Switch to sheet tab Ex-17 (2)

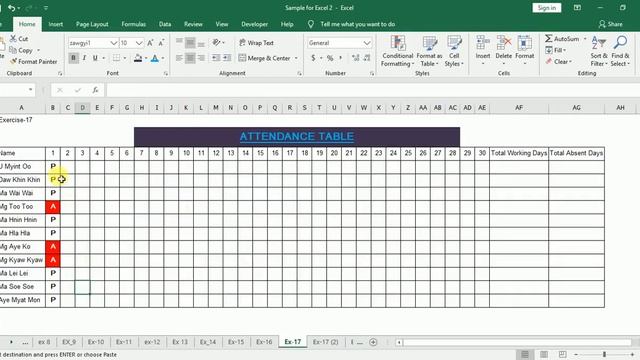click(x=325, y=342)
